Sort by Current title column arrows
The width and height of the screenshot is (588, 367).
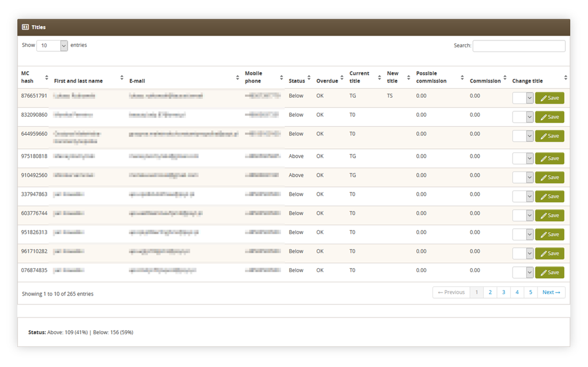[379, 77]
